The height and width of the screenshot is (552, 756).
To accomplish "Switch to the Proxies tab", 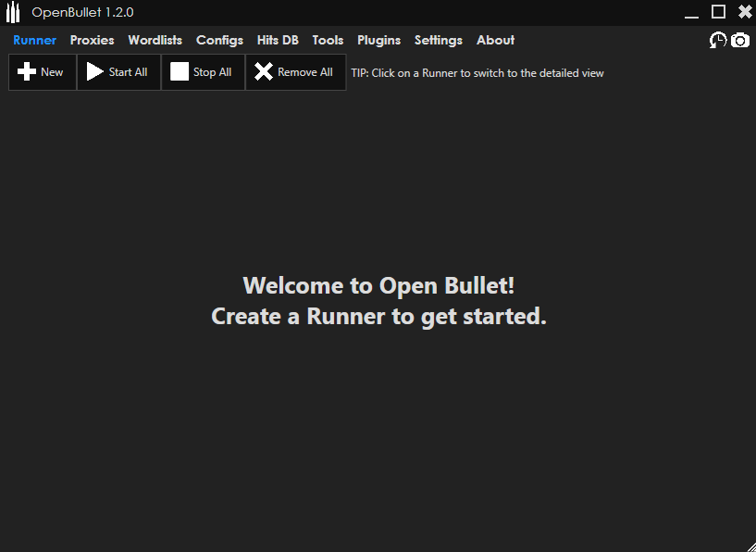I will point(93,40).
